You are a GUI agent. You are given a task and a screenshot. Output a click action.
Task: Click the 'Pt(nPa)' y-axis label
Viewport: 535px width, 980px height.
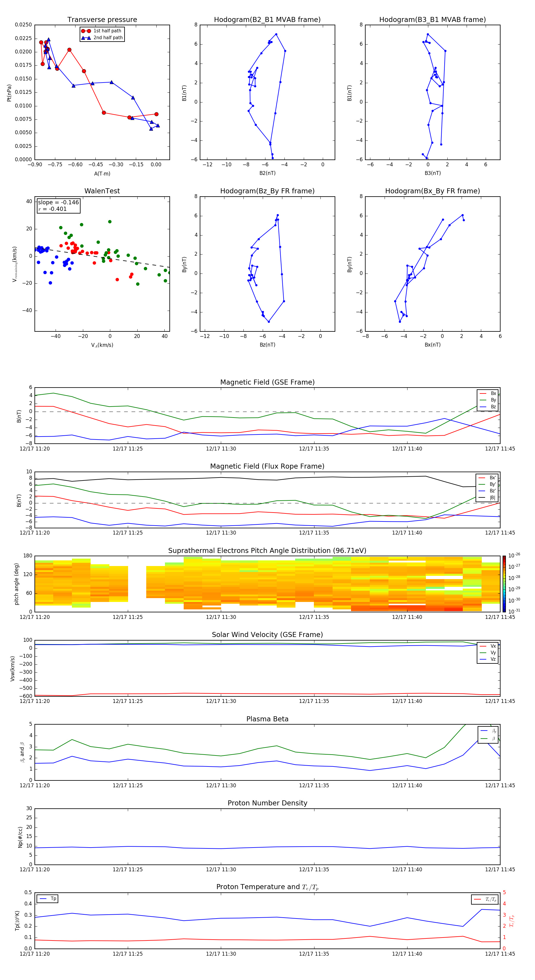point(9,92)
